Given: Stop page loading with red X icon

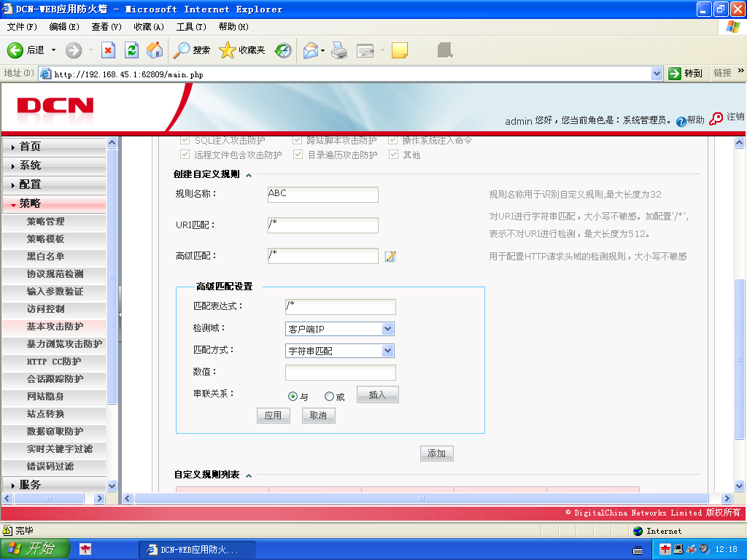Looking at the screenshot, I should [x=109, y=50].
